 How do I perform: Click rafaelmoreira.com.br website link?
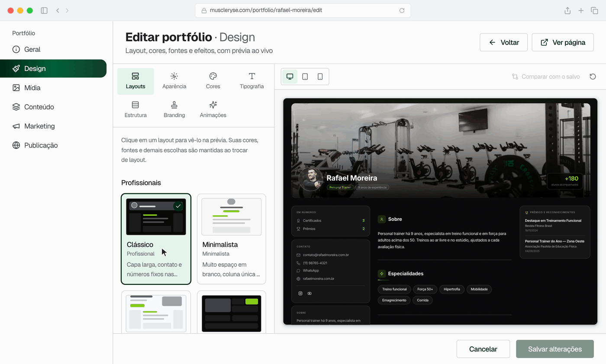click(319, 279)
